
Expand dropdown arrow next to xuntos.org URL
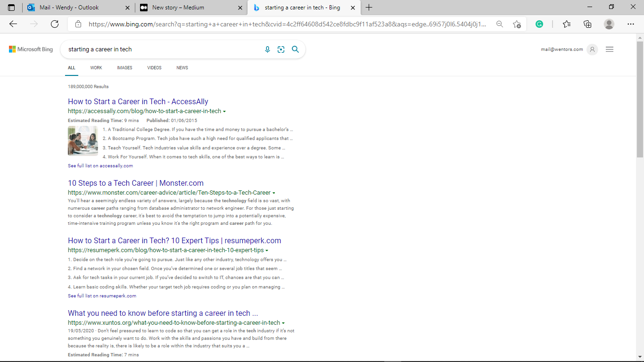point(283,323)
